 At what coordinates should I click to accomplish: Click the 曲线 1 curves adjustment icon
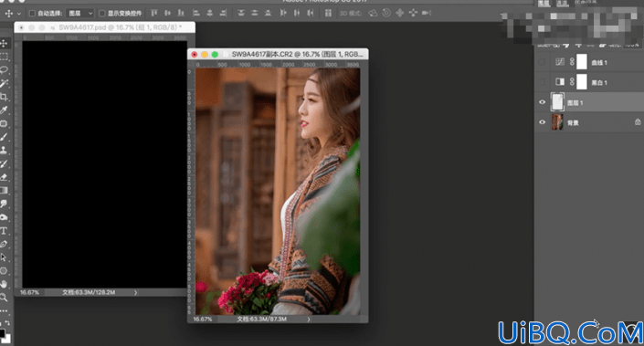560,62
